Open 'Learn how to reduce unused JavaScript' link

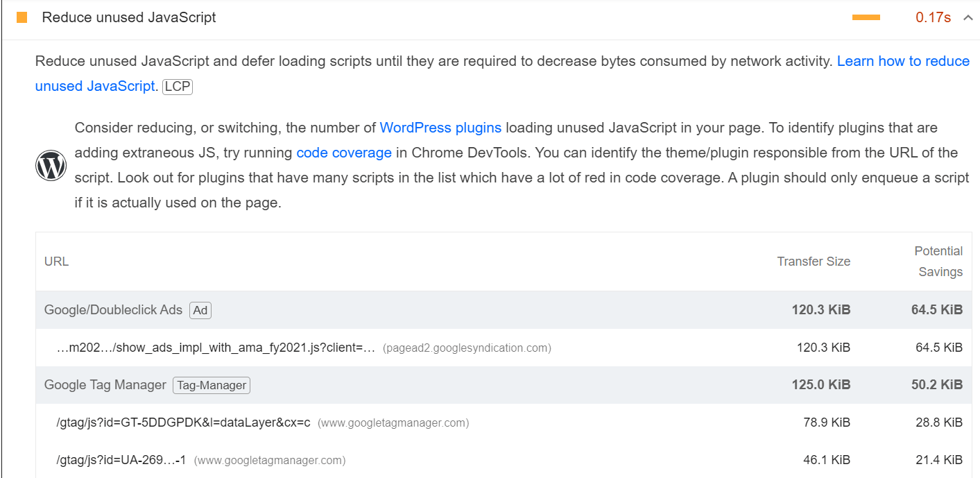(x=902, y=61)
